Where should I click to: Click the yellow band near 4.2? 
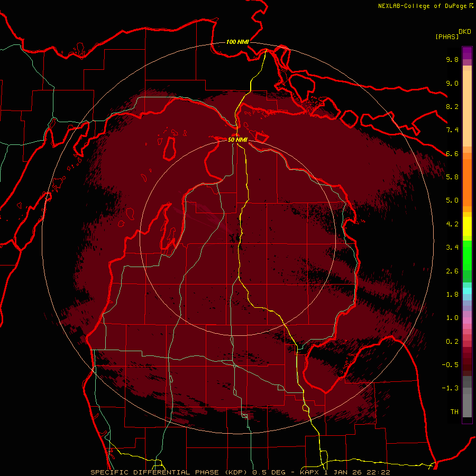(x=467, y=226)
